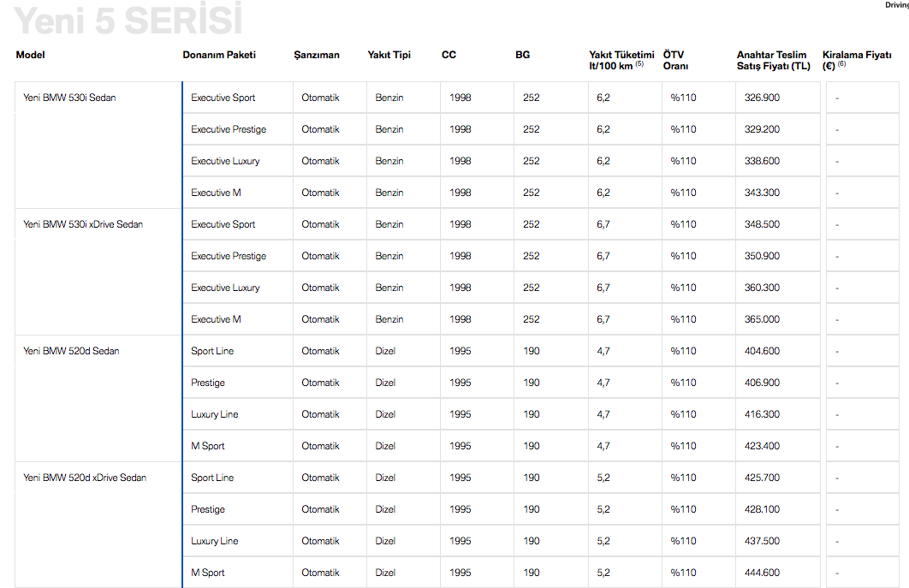This screenshot has width=909, height=588.
Task: Click "Sport Line" in the 404.600 row
Action: pos(212,351)
